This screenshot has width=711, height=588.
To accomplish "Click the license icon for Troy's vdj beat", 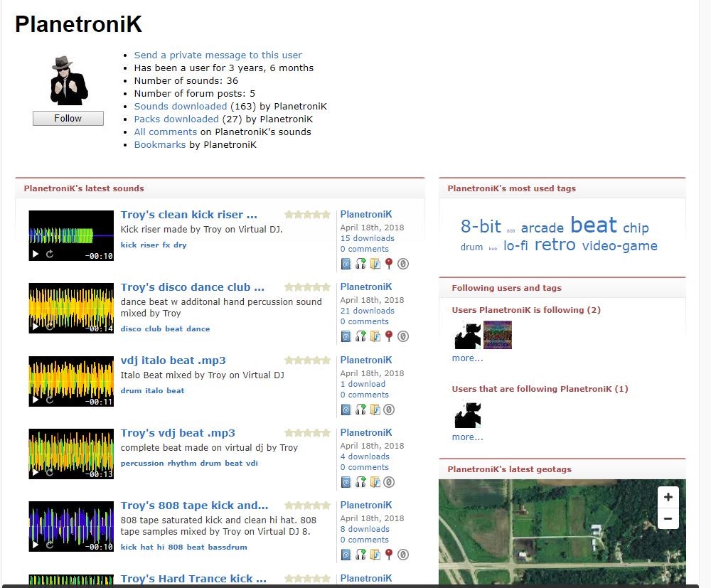I will 389,482.
